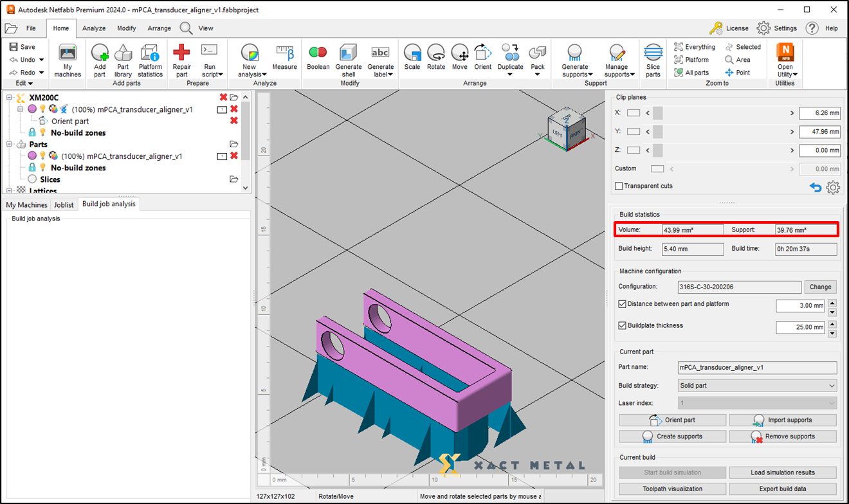Select the Move tool
Screen dimensions: 849x504
tap(459, 57)
